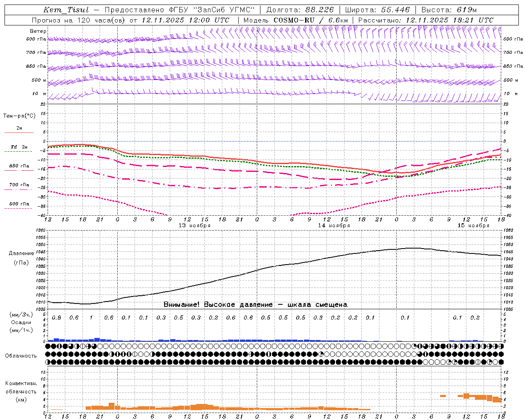Viewport: 525px width, 420px height.
Task: Click the Ветер wind section label
Action: point(38,31)
